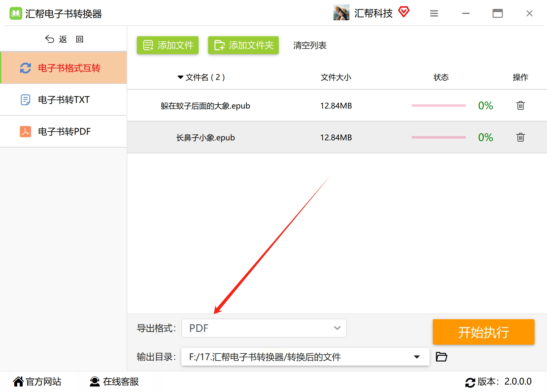Open the 官方网站 home link
Screen dimensions: 547x392
(37, 382)
